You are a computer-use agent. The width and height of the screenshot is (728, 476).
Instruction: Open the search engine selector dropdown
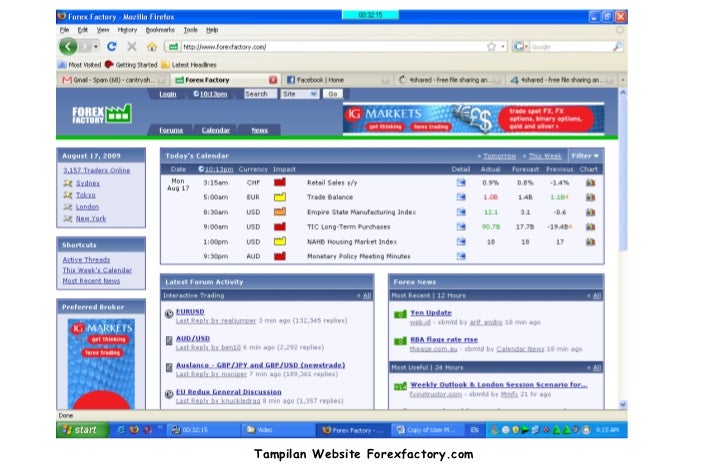(x=520, y=47)
